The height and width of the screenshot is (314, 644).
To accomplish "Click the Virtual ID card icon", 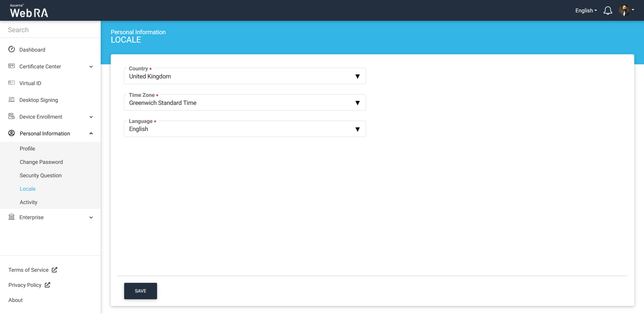I will coord(11,83).
